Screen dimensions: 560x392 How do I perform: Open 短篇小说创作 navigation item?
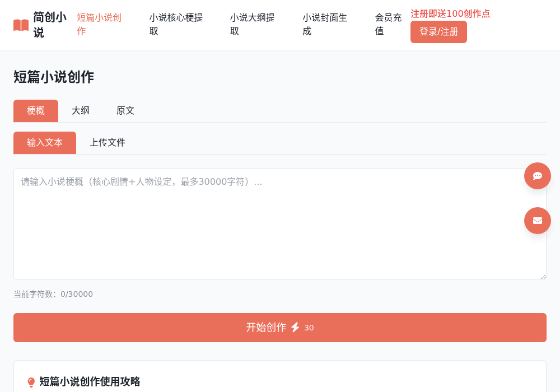pyautogui.click(x=99, y=24)
